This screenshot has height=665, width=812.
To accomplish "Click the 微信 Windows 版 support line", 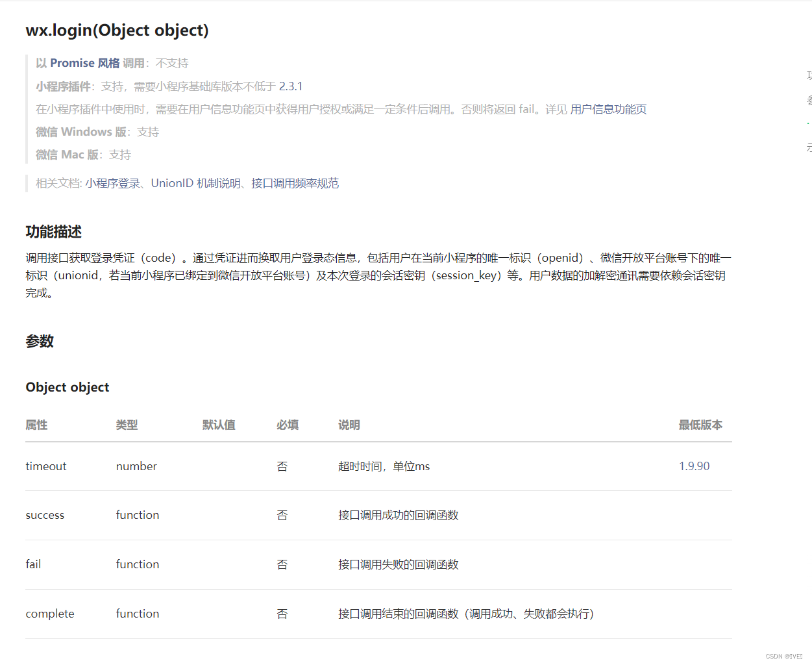I will pyautogui.click(x=97, y=132).
